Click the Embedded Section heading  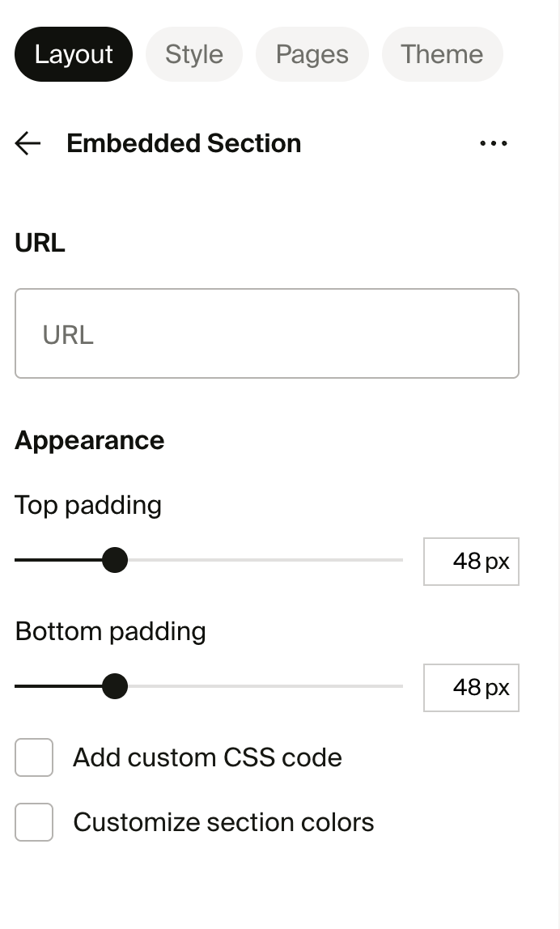184,143
